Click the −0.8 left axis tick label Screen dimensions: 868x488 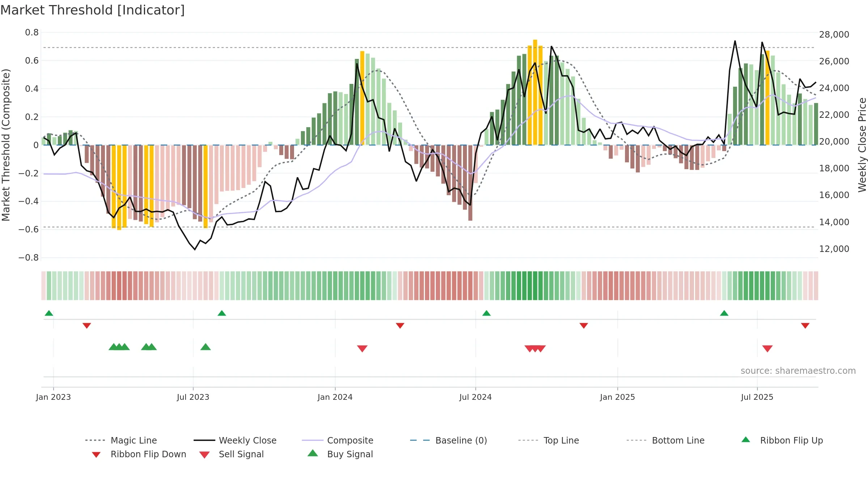29,258
